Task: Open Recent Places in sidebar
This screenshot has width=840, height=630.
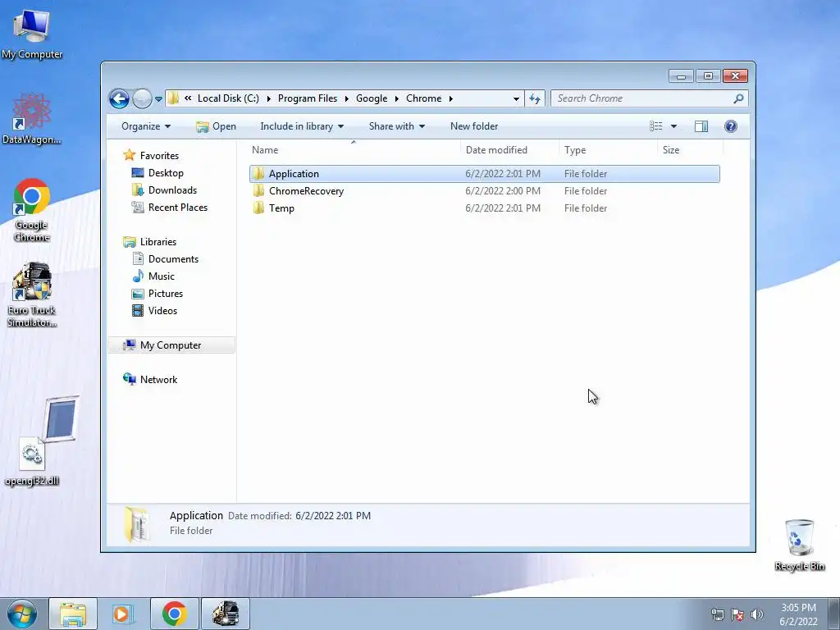Action: [177, 208]
